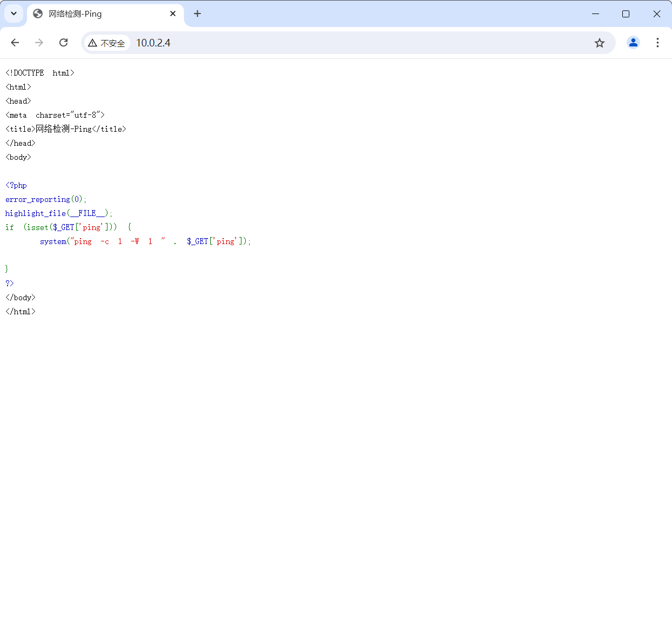
Task: Close the Chrome window
Action: [657, 13]
